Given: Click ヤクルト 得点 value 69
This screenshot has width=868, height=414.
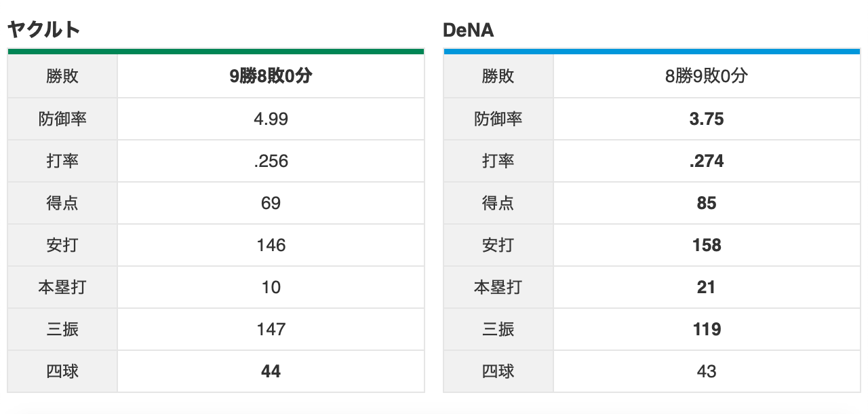Looking at the screenshot, I should (x=271, y=203).
